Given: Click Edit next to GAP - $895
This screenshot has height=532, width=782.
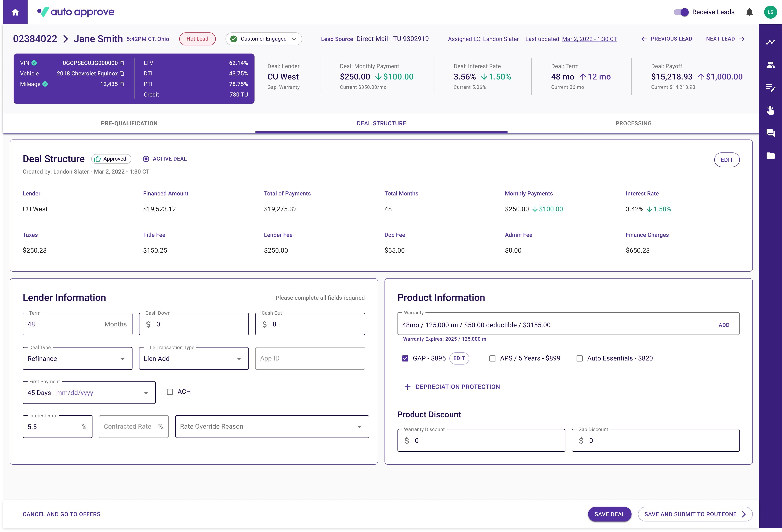Looking at the screenshot, I should (x=459, y=358).
